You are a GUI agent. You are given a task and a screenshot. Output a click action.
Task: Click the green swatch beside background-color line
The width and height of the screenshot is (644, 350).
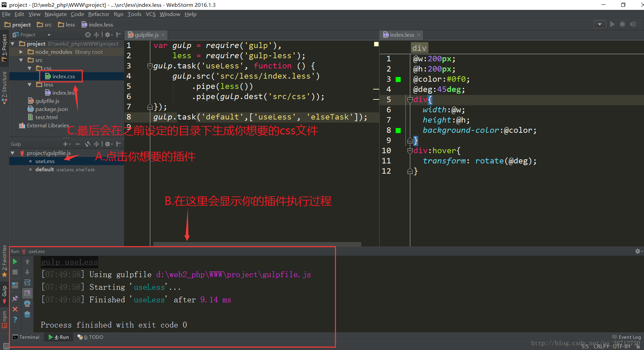click(398, 130)
